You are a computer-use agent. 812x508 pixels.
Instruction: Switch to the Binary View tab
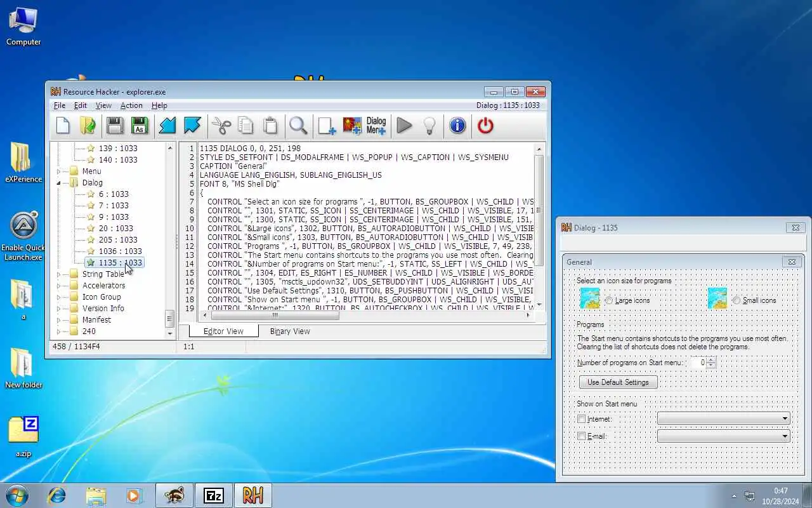(x=290, y=331)
